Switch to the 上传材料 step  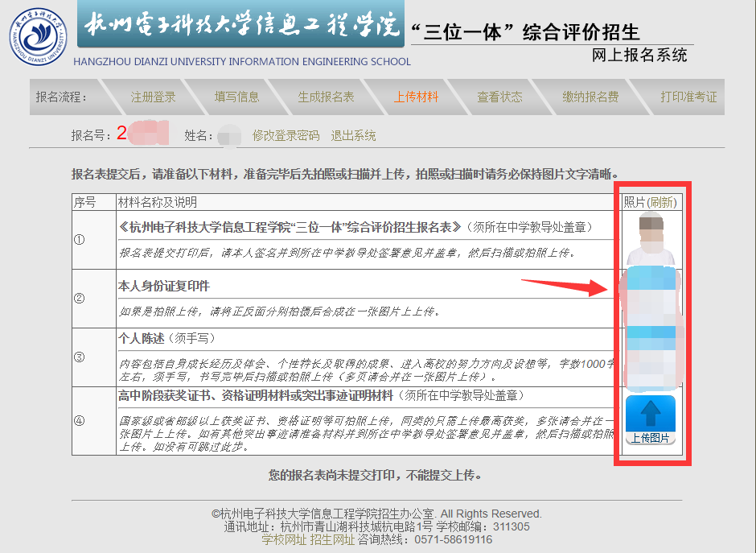416,97
